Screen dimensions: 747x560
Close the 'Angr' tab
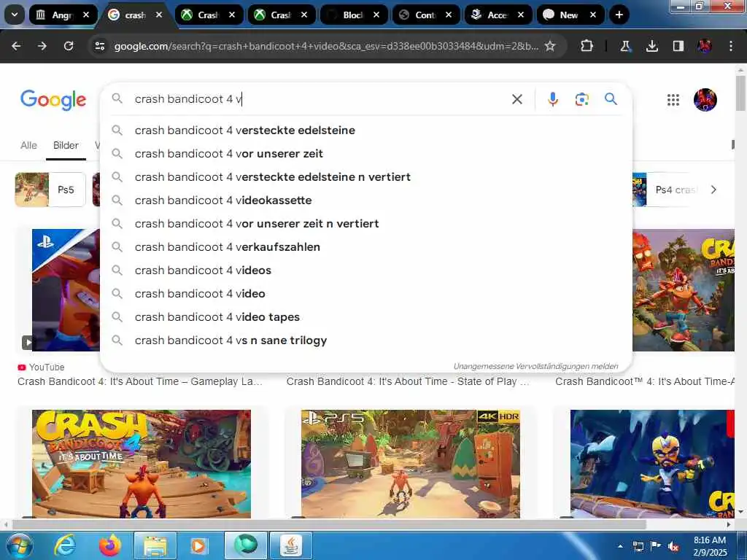point(86,15)
